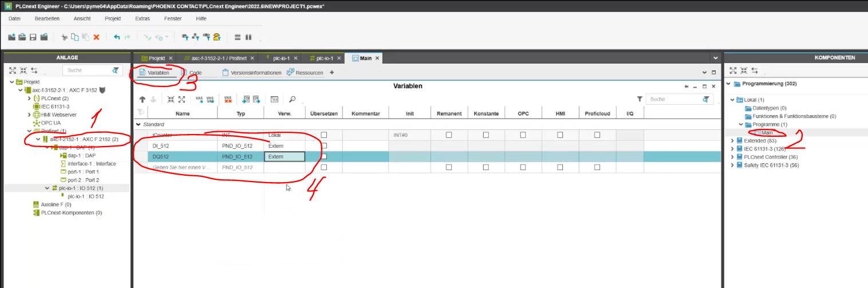
Task: Click the cut scissors icon in toolbar
Action: (x=64, y=37)
